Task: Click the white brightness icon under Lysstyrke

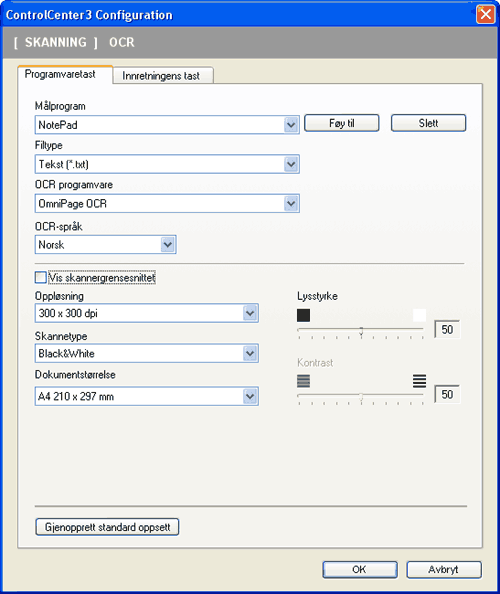Action: [x=419, y=315]
